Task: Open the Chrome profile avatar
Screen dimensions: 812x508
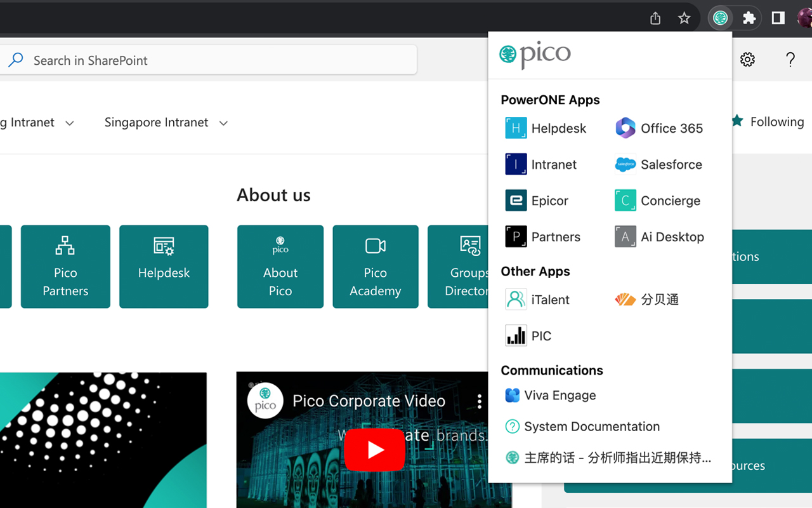Action: click(805, 18)
